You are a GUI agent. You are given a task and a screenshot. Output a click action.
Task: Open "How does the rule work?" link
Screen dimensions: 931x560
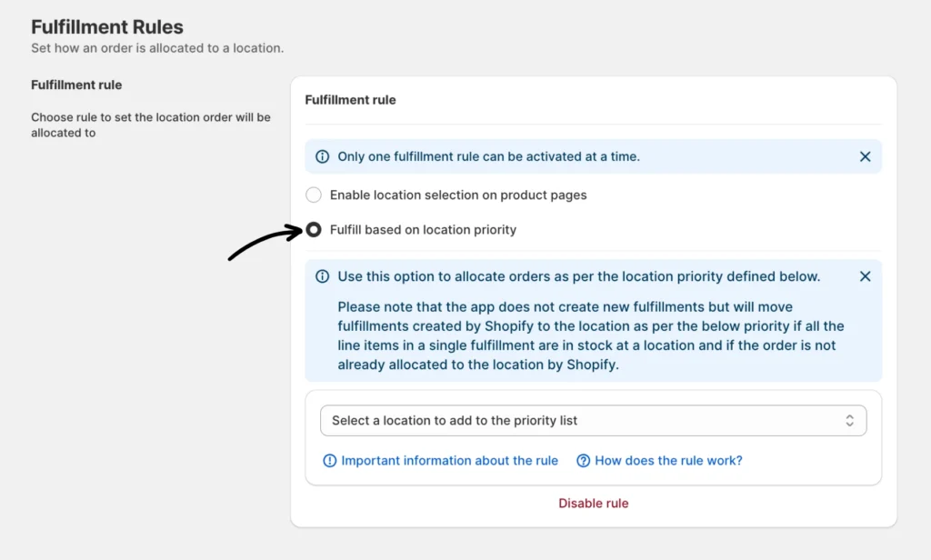pyautogui.click(x=668, y=461)
